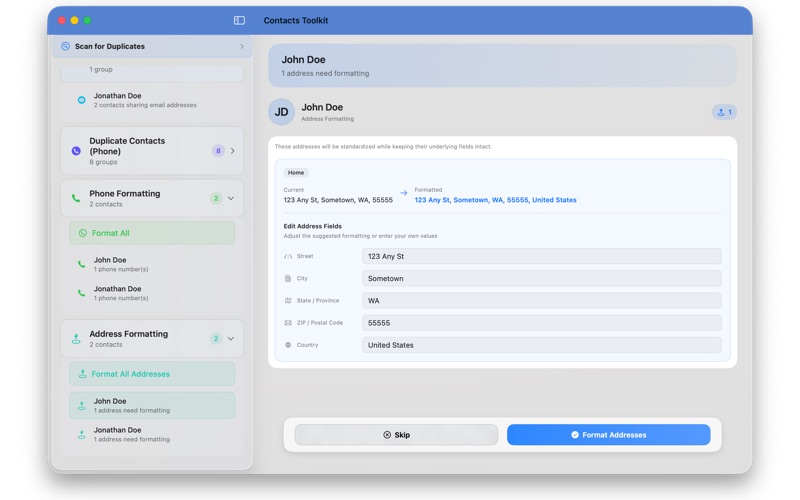Click the Format Addresses button
This screenshot has width=800, height=500.
pyautogui.click(x=609, y=435)
